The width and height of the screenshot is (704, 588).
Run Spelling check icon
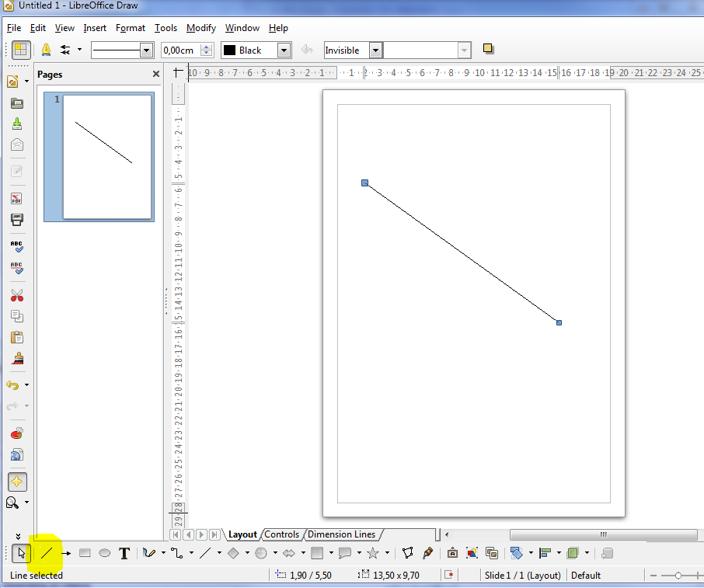[16, 246]
